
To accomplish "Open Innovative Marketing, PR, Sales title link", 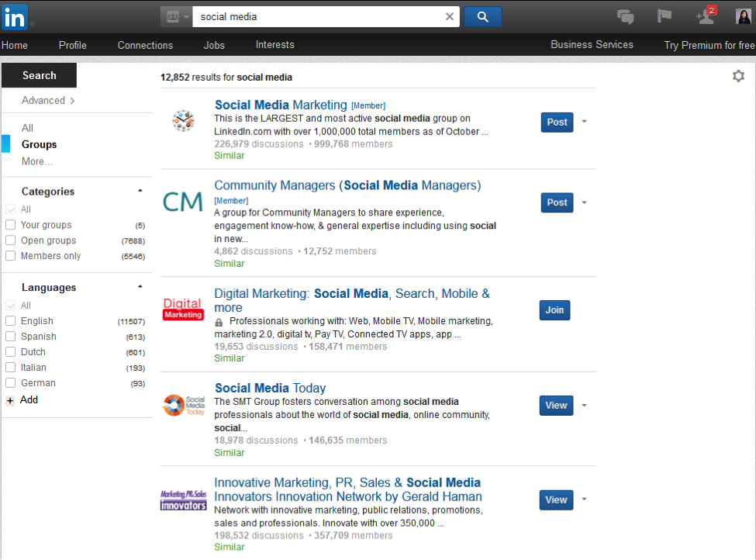I will click(x=348, y=489).
